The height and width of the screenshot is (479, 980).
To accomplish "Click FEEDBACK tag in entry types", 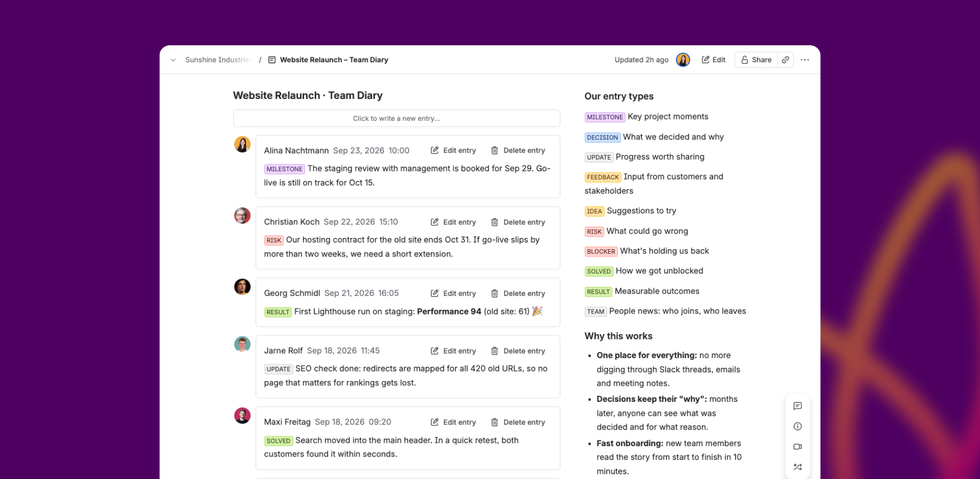I will [603, 177].
